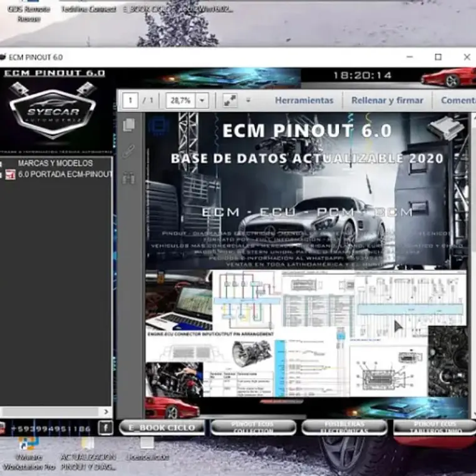Click right arrow of tree horizontal scrollbar

[x=106, y=411]
